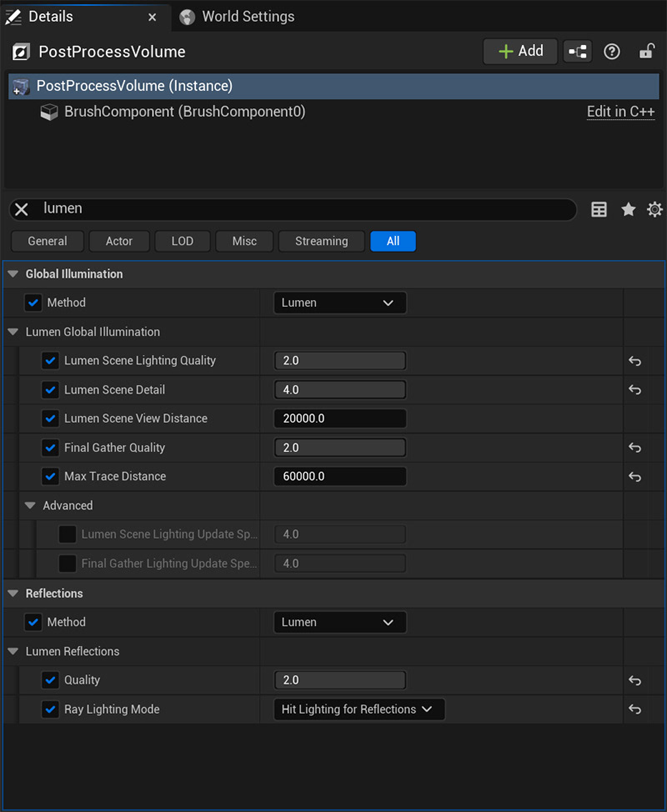Close the Details tab

pos(153,17)
